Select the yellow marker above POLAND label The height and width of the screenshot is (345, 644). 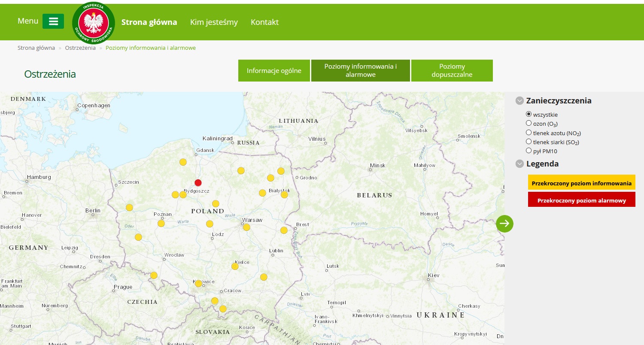pos(216,204)
